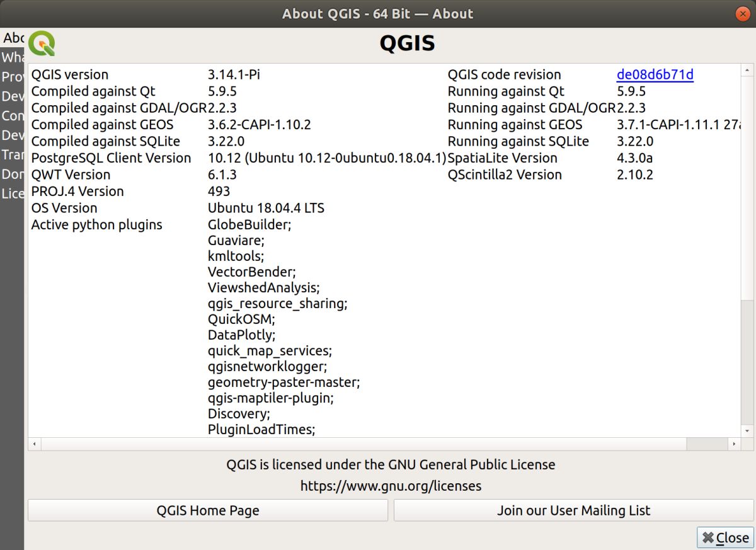
Task: Click the 3.6.2-CAPI-1.10.2 GEOS value
Action: (260, 125)
